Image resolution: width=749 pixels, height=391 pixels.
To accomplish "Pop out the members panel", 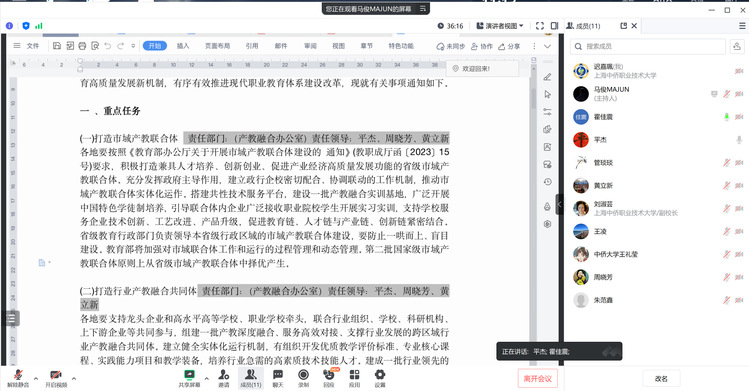I will tap(623, 26).
